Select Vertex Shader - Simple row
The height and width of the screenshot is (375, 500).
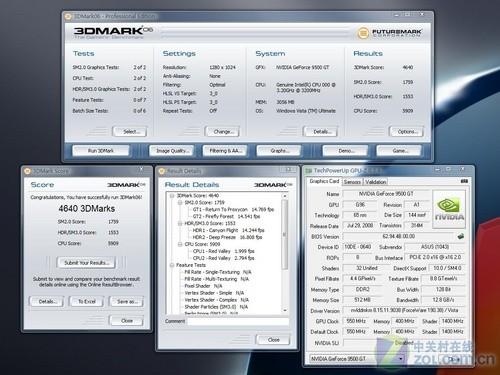click(214, 293)
